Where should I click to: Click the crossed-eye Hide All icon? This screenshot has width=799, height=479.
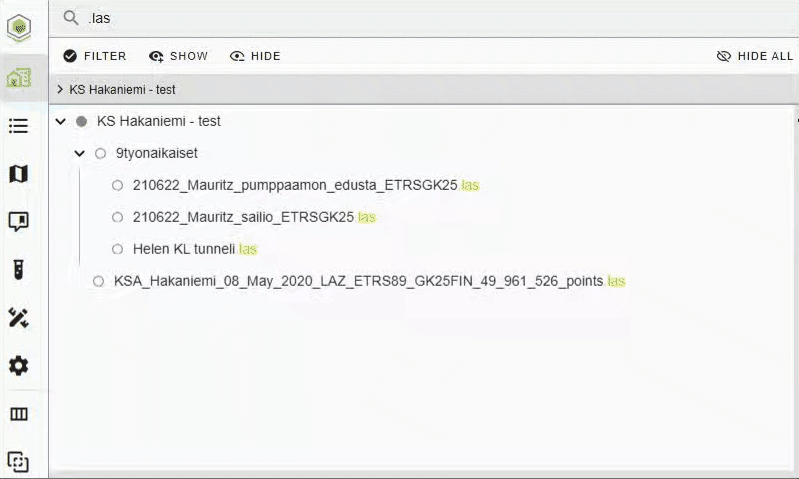(x=724, y=56)
